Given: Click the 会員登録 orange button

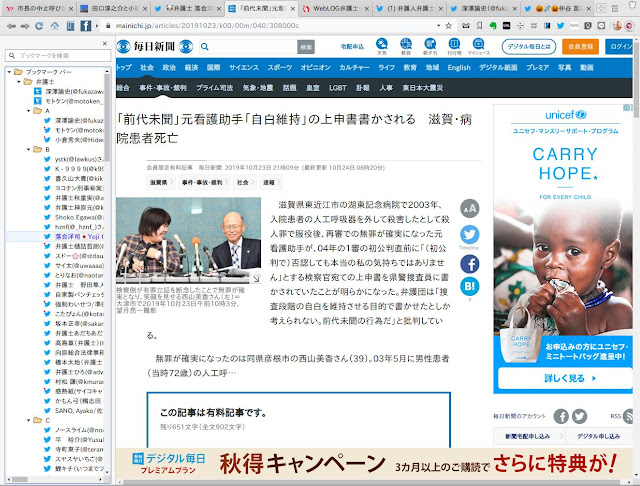Looking at the screenshot, I should (580, 47).
